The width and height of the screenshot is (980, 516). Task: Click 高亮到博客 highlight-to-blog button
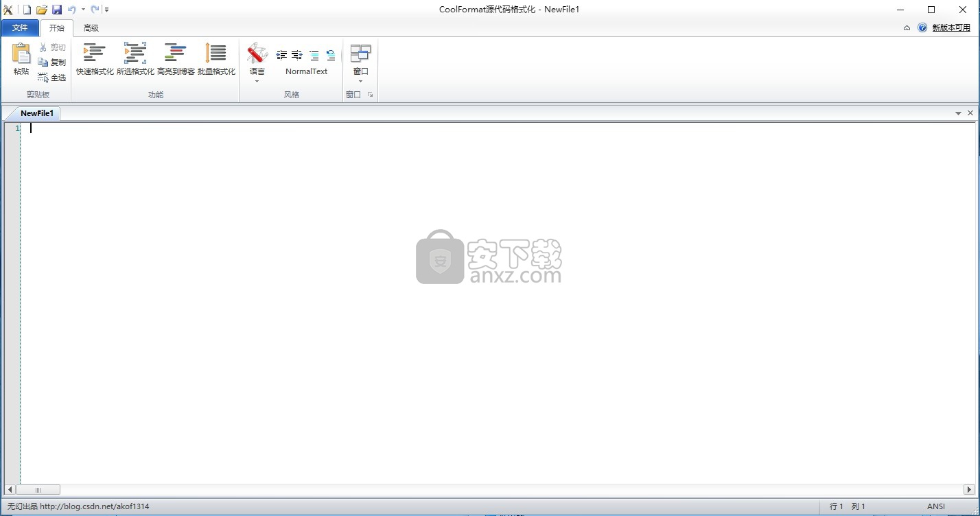click(x=176, y=59)
